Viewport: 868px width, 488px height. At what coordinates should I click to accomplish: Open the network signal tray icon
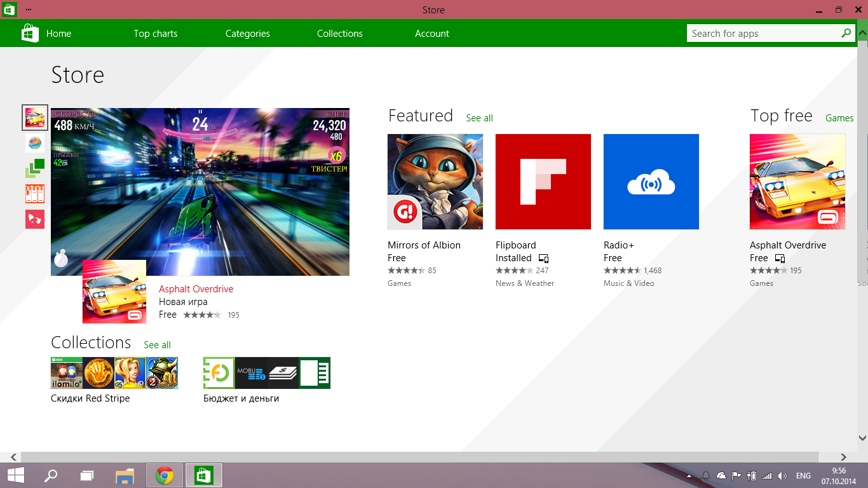[x=767, y=476]
